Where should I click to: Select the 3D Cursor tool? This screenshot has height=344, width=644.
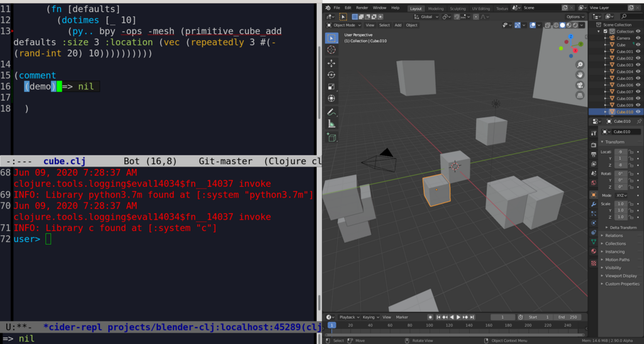[331, 50]
